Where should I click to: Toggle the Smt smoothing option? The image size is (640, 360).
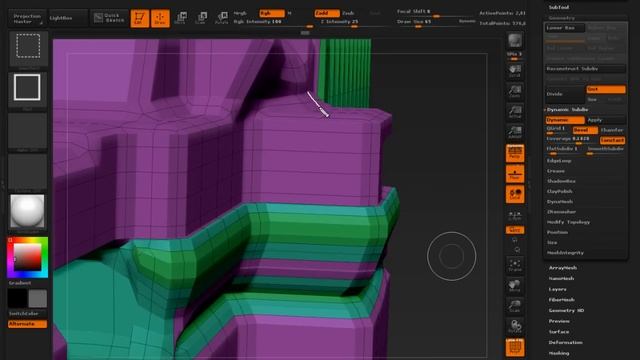[x=606, y=89]
